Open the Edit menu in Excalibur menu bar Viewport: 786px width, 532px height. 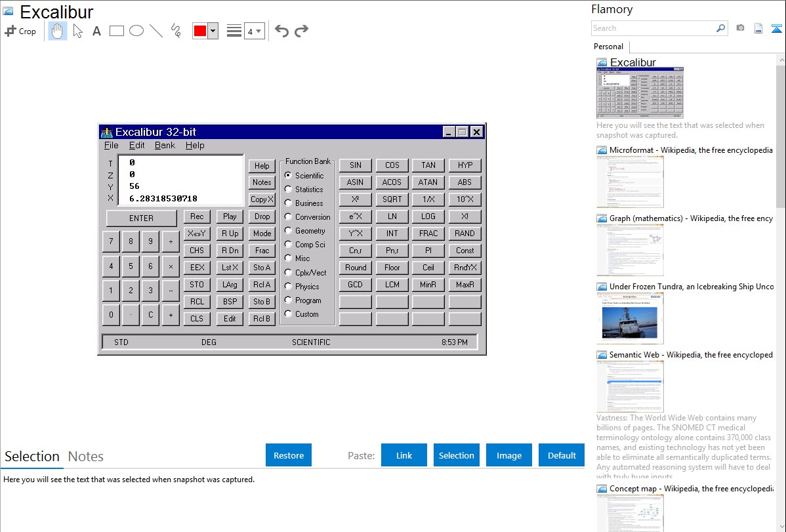click(x=137, y=146)
